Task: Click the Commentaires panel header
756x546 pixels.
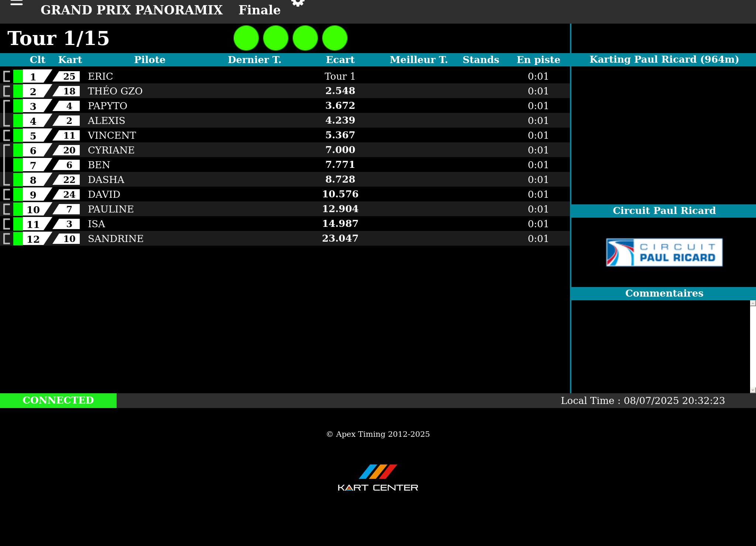Action: tap(664, 293)
